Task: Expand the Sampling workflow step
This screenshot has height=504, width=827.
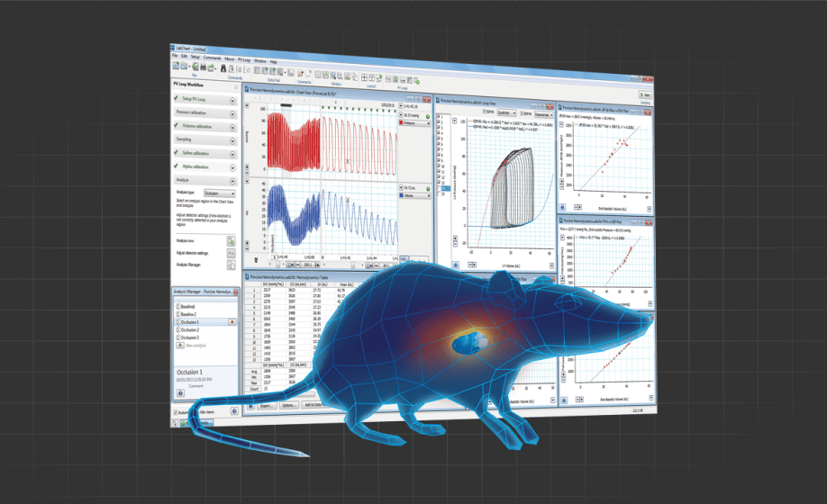Action: 232,141
